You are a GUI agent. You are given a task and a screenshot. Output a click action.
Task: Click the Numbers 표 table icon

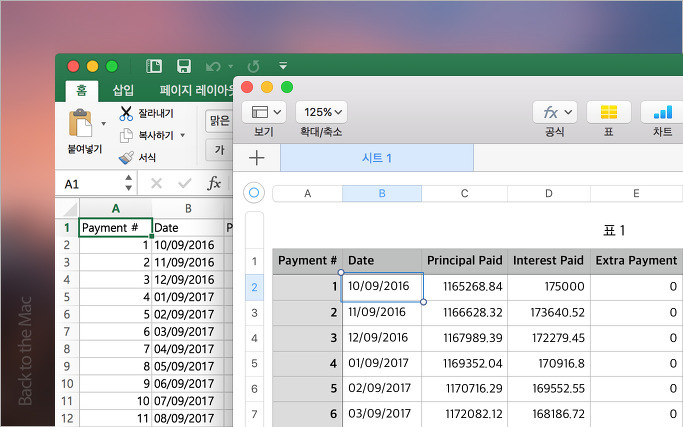coord(609,112)
